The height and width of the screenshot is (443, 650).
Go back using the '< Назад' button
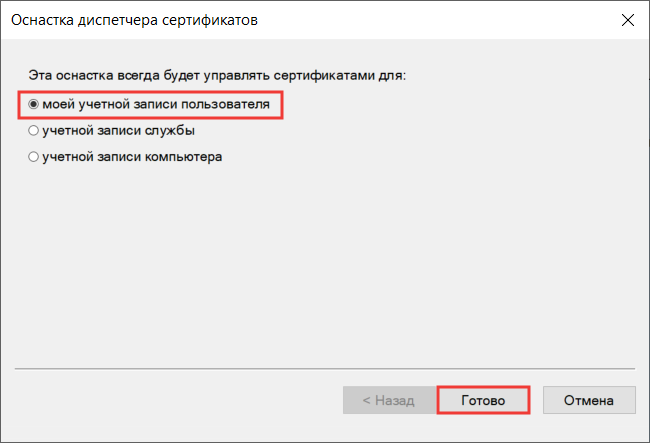389,400
